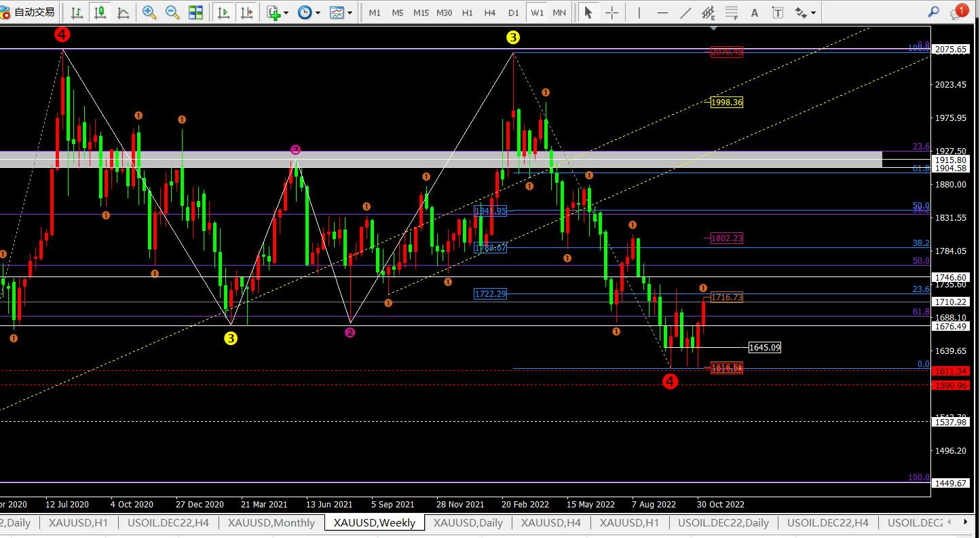Open the XAUUSD,Daily chart tab
980x538 pixels.
pyautogui.click(x=468, y=522)
